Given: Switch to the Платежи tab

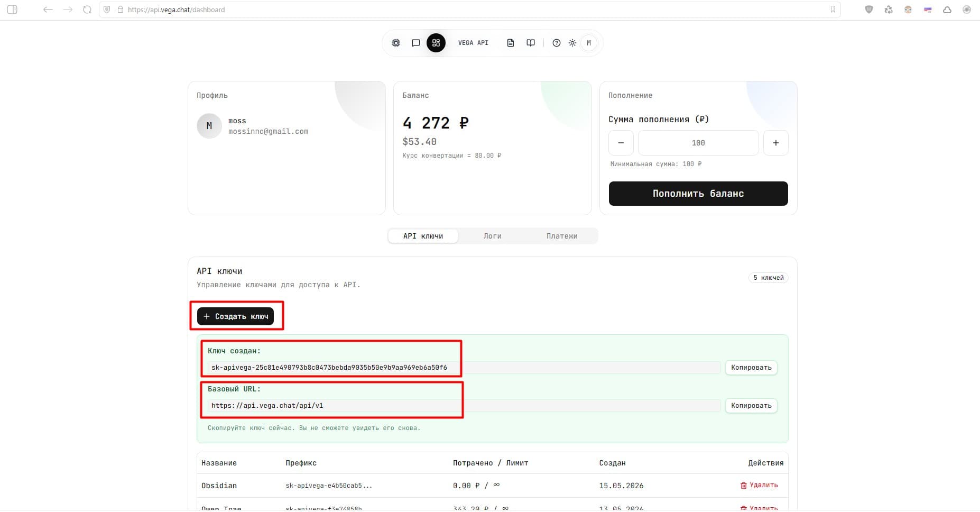Looking at the screenshot, I should tap(562, 236).
